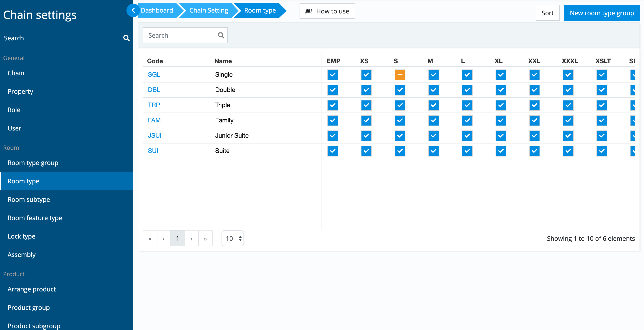Open Room type group in sidebar
Viewport: 644px width, 330px height.
coord(33,163)
